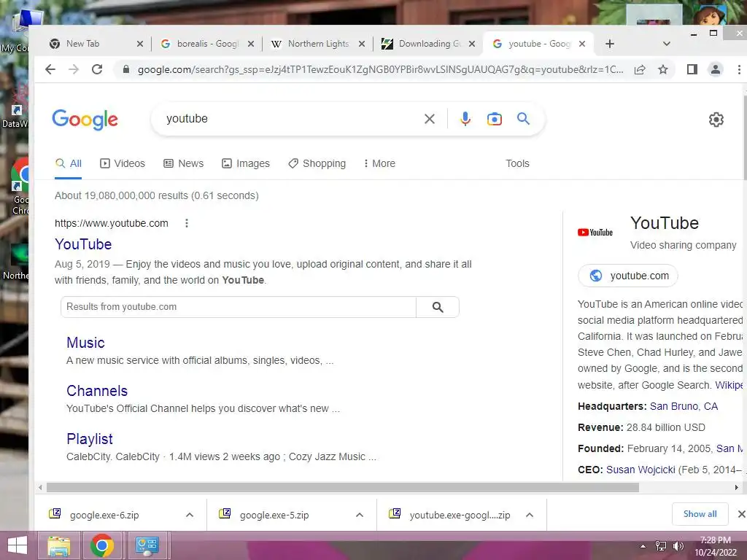This screenshot has width=747, height=560.
Task: Open the Playlist sitelink
Action: click(x=90, y=438)
